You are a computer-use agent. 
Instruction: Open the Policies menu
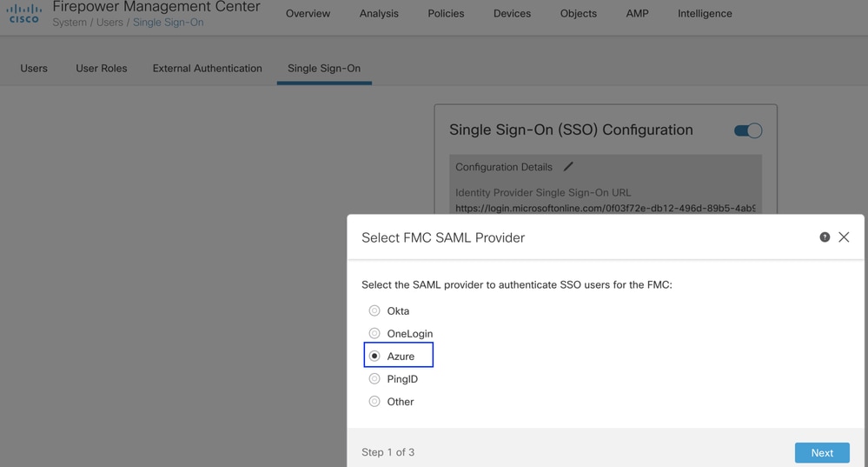click(x=446, y=13)
